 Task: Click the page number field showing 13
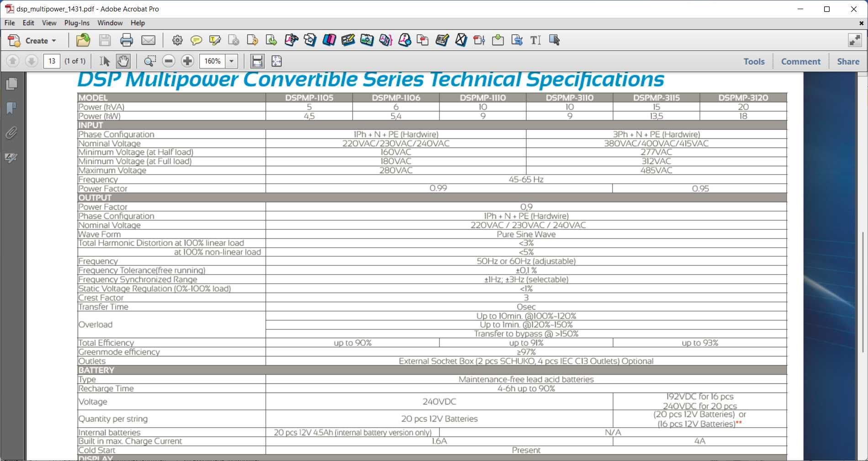click(52, 61)
